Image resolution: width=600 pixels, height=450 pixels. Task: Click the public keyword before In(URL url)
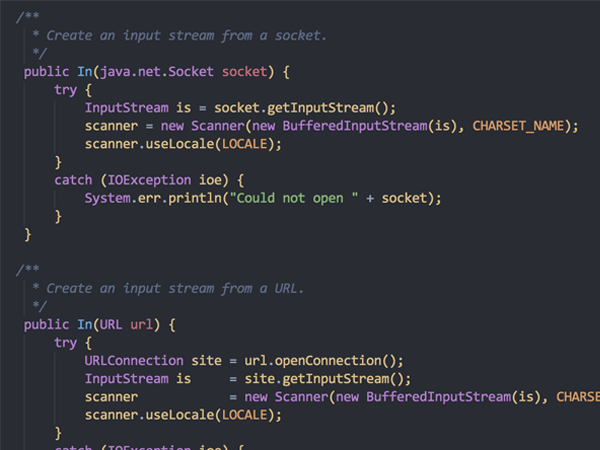pos(46,324)
